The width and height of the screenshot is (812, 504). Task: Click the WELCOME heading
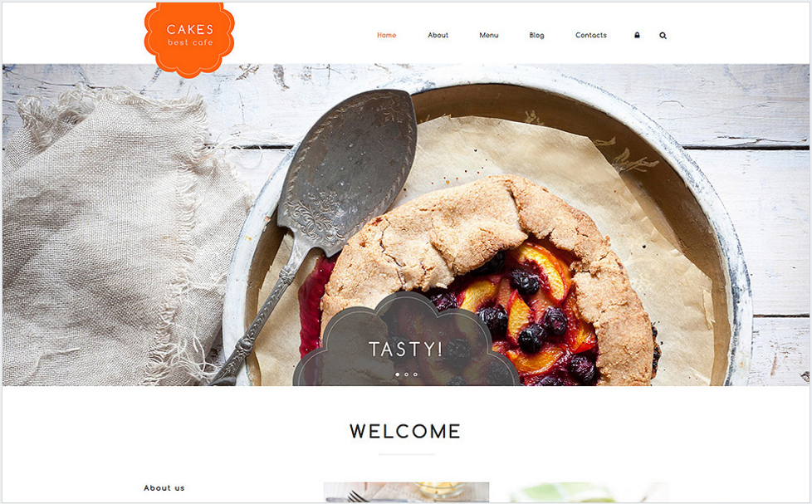click(405, 432)
